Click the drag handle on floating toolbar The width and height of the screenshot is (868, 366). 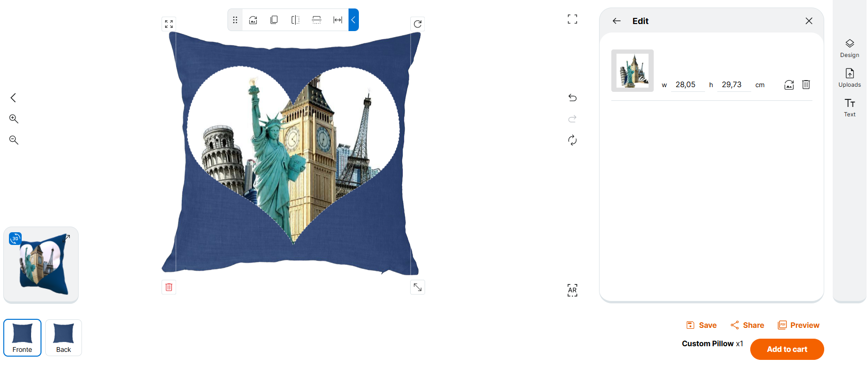235,20
